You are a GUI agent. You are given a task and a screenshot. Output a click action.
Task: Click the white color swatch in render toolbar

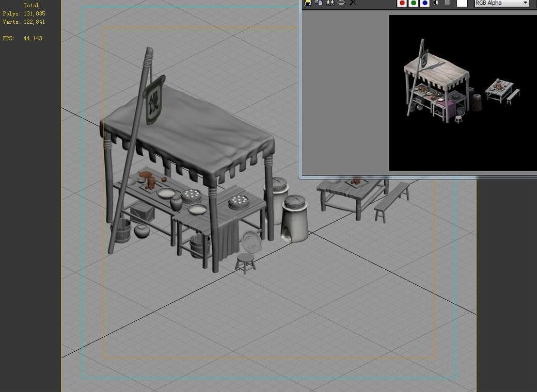[462, 3]
